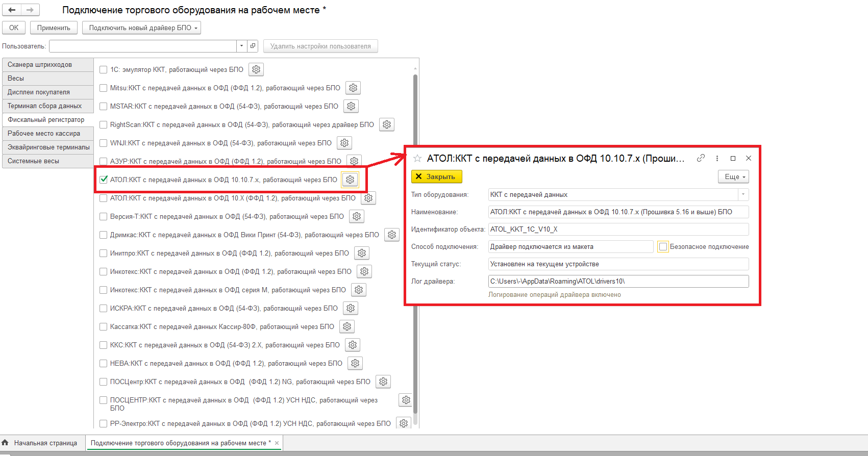The width and height of the screenshot is (868, 456).
Task: Enable Mitsu:ККТ driver checkbox
Action: coord(104,88)
